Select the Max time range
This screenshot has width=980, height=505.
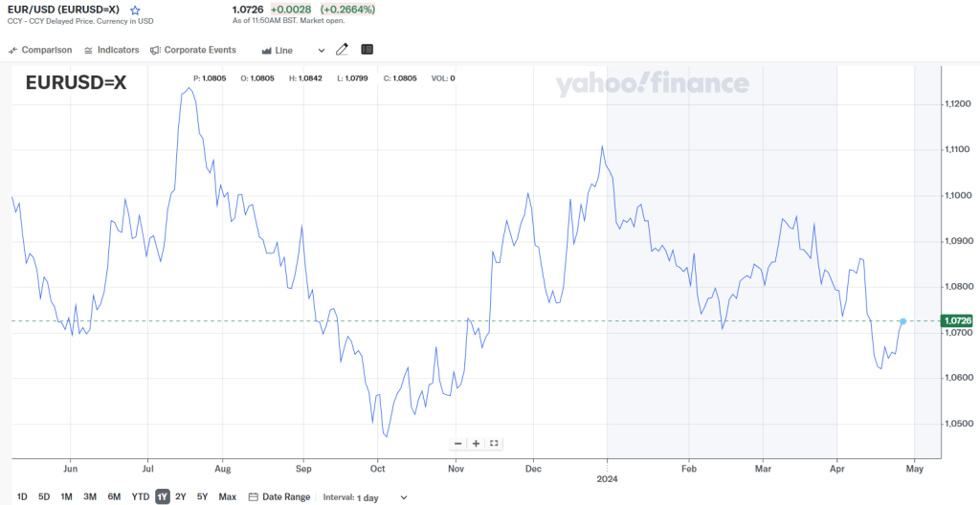227,497
